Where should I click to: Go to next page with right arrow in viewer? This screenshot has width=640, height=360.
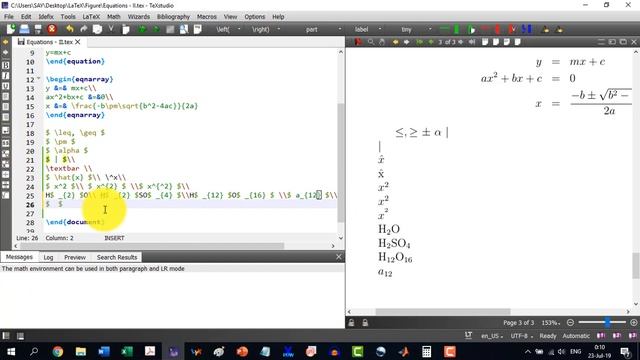(x=406, y=42)
